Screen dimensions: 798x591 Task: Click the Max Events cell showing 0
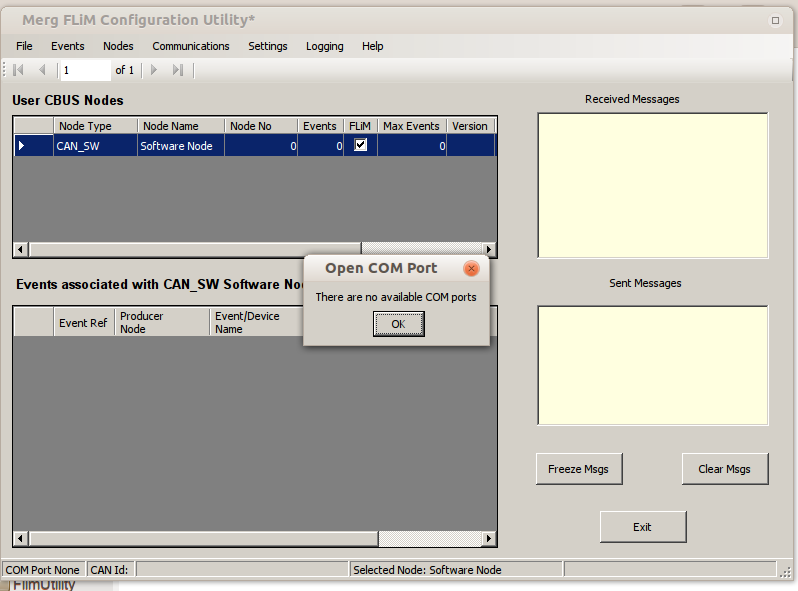[x=412, y=146]
